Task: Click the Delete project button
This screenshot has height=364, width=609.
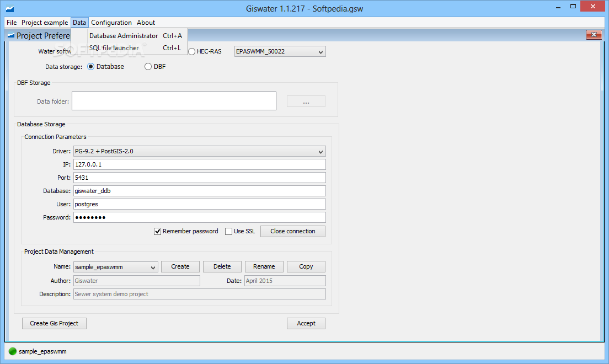Action: point(222,266)
